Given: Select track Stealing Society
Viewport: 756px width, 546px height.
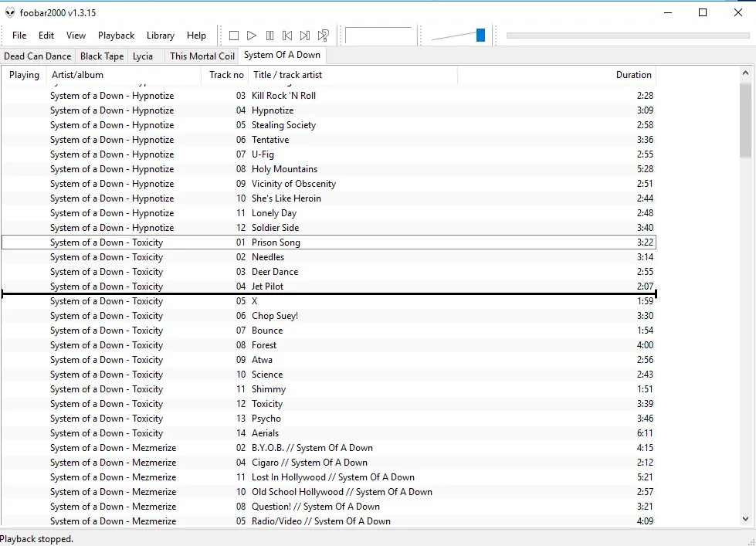Looking at the screenshot, I should (329, 125).
